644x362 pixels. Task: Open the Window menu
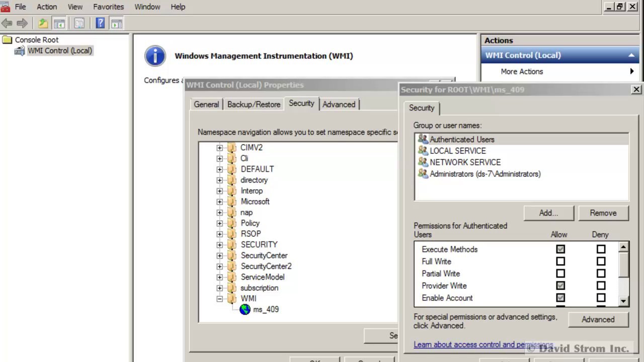pyautogui.click(x=147, y=7)
